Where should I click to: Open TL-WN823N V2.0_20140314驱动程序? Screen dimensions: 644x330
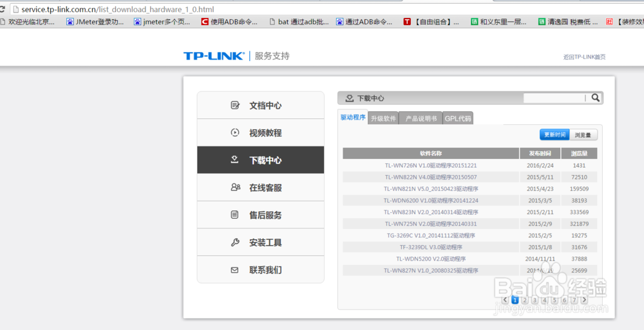coord(430,212)
